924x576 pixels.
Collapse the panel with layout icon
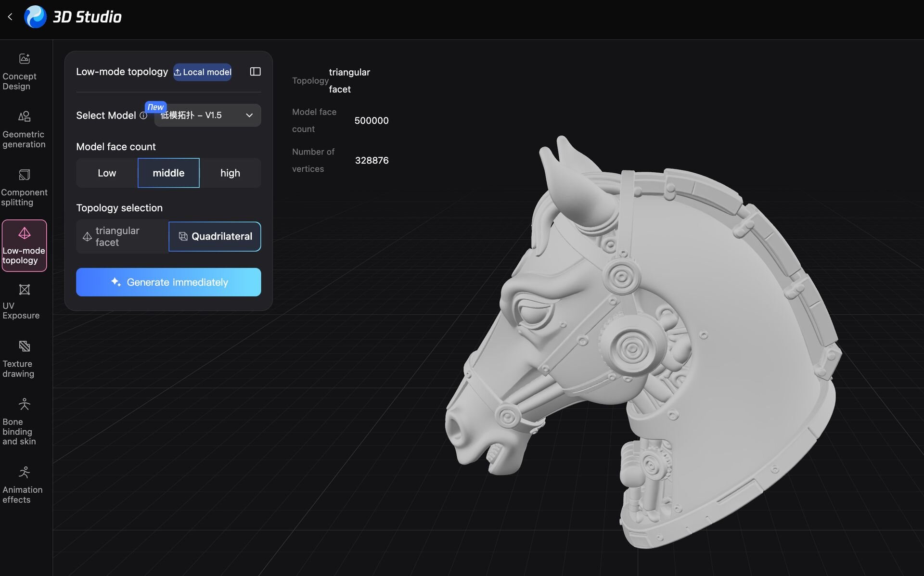[255, 72]
